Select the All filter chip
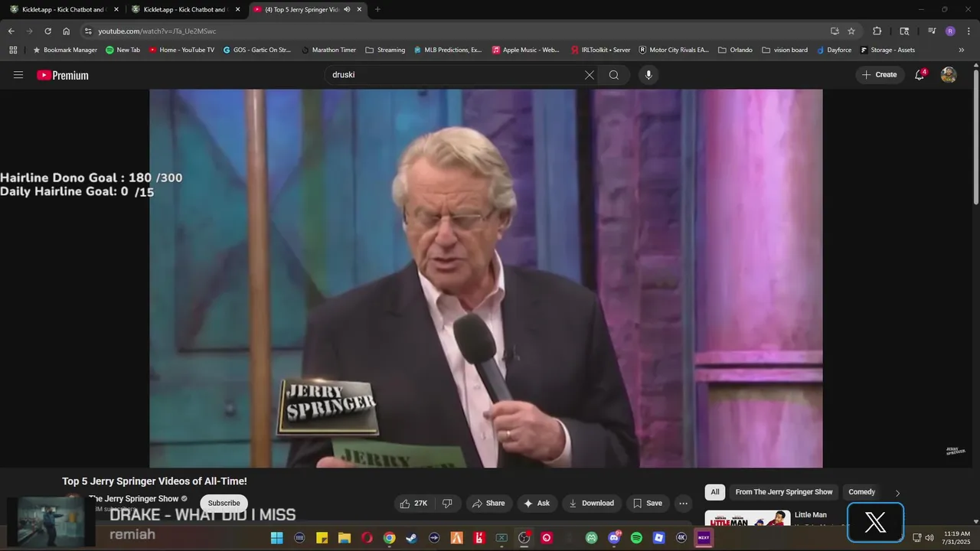This screenshot has width=980, height=551. 715,492
